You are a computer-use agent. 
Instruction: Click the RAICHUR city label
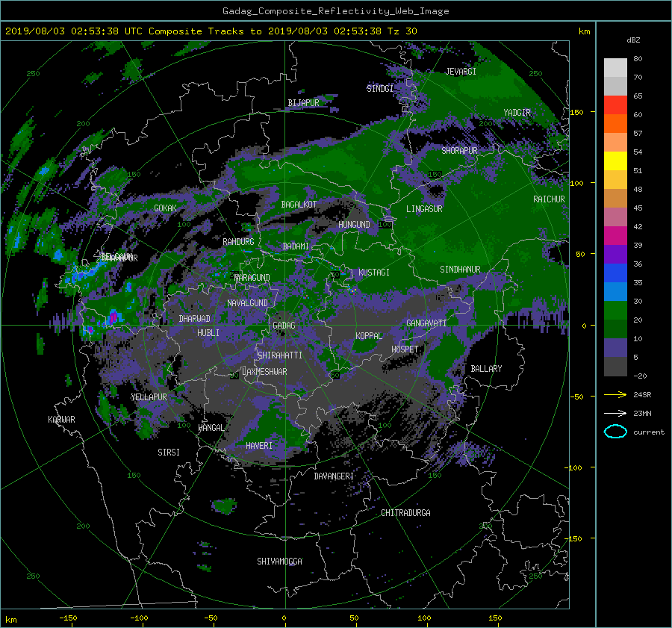549,199
